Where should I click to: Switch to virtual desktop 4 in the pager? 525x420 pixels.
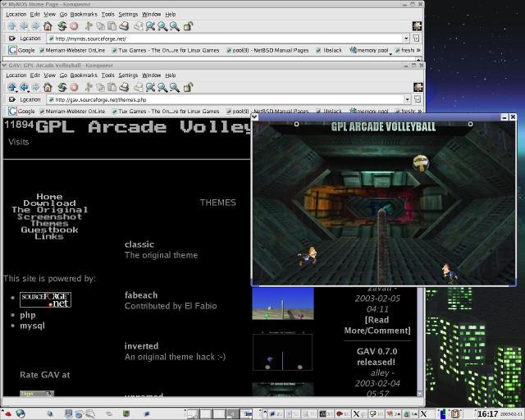pyautogui.click(x=232, y=414)
